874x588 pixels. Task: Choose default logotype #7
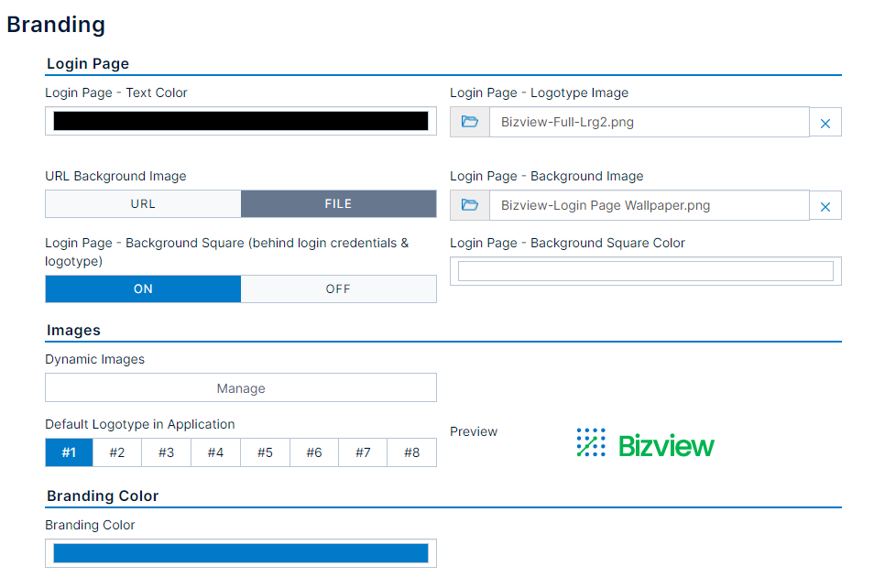(363, 452)
